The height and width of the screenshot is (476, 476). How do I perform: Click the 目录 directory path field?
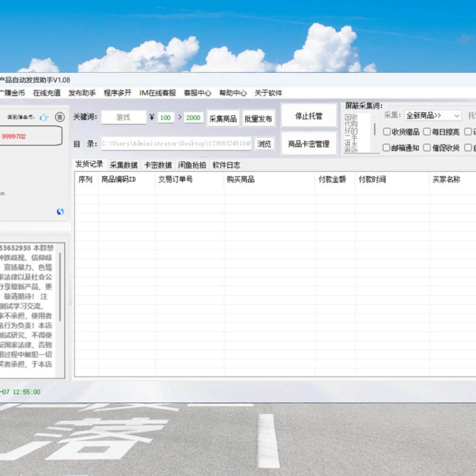[177, 144]
